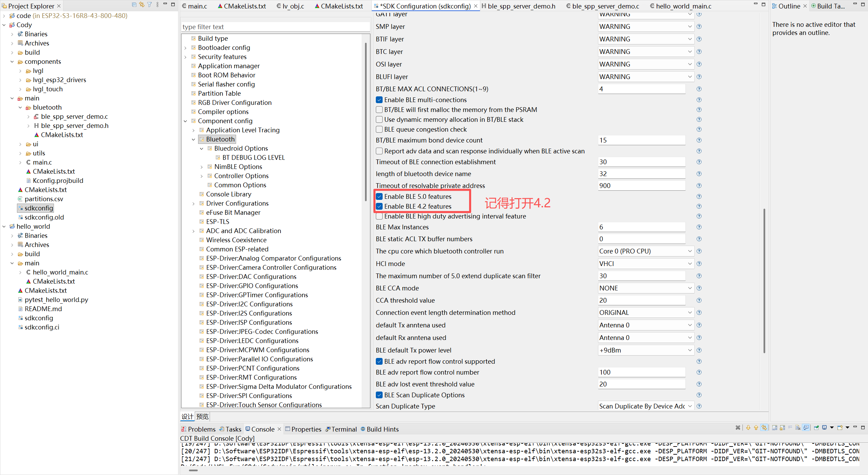This screenshot has height=475, width=868.
Task: Open SMP layer log level dropdown
Action: (x=646, y=26)
